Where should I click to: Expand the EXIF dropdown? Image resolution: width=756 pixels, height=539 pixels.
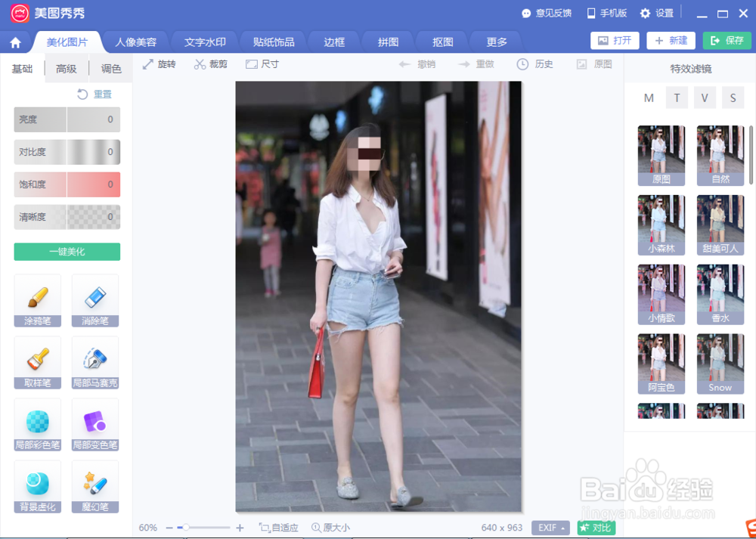click(550, 528)
